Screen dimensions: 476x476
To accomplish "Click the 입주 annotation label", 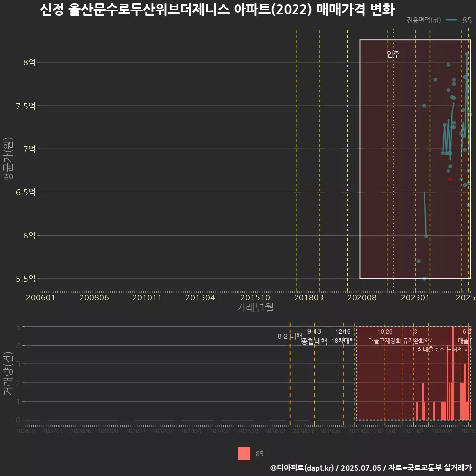I will click(x=393, y=54).
